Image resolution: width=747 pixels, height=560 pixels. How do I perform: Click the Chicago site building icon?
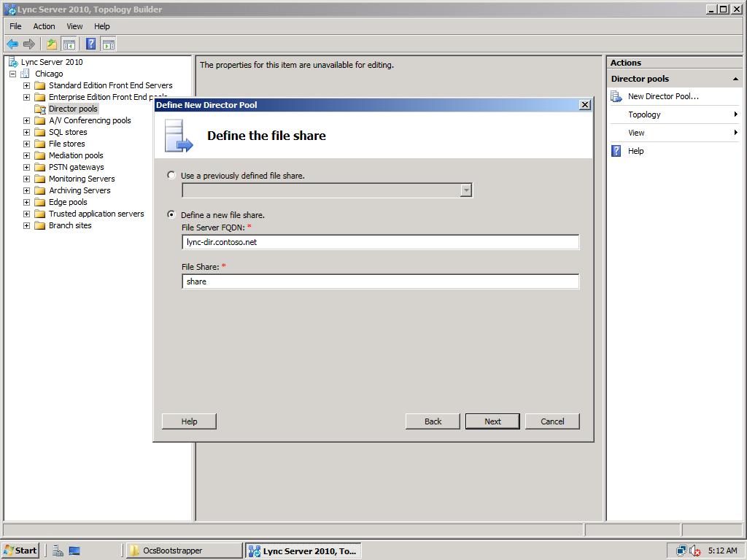point(26,74)
